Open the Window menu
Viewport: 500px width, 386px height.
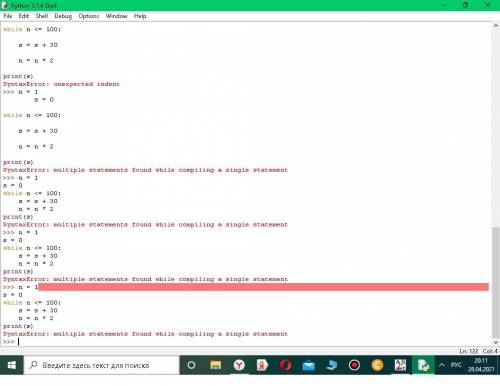click(x=117, y=16)
